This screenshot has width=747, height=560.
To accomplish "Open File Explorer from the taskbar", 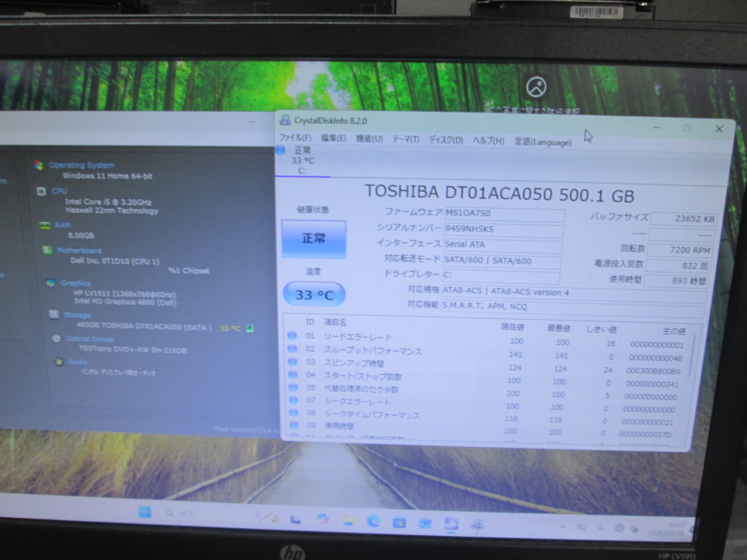I will tap(348, 520).
